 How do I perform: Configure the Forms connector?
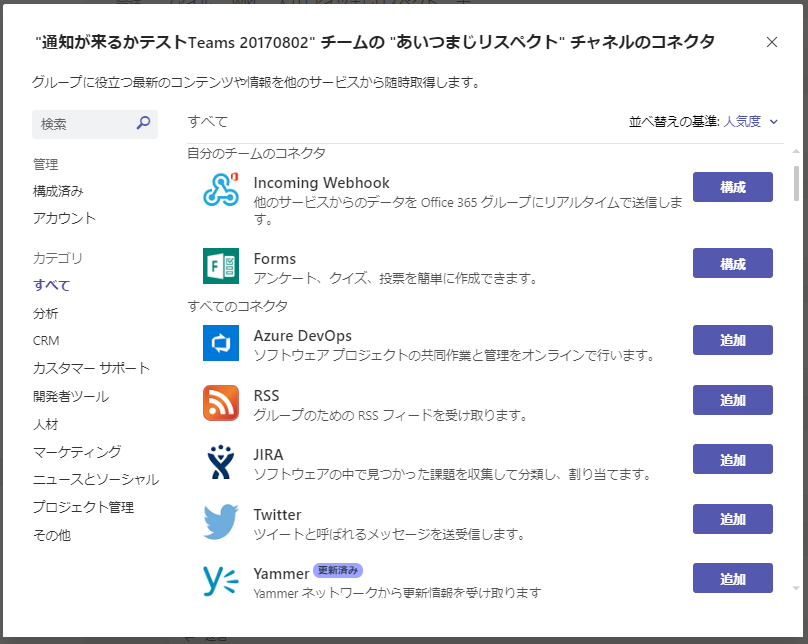(x=732, y=263)
